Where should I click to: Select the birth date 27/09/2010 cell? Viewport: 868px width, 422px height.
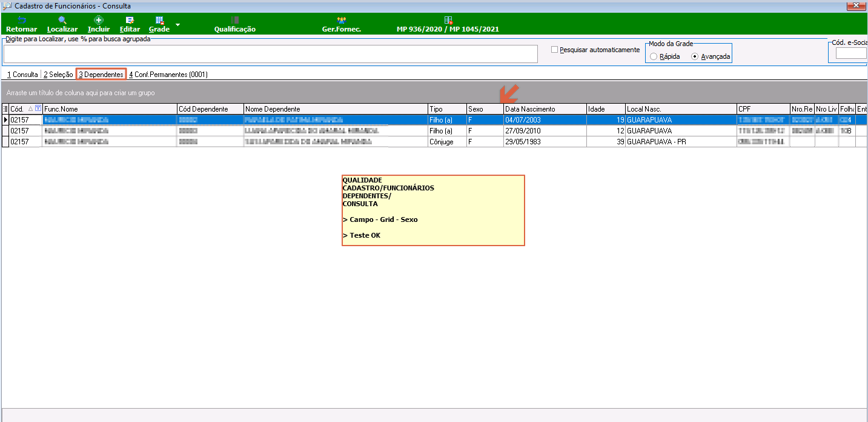pyautogui.click(x=545, y=131)
